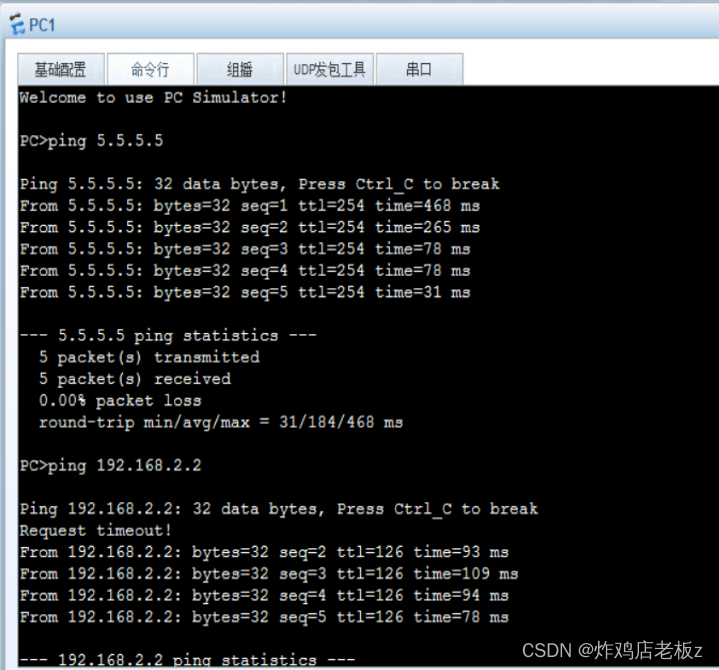
Task: Click the 192.168.2.2 reply with seq=4 time=94 ms
Action: click(x=265, y=595)
